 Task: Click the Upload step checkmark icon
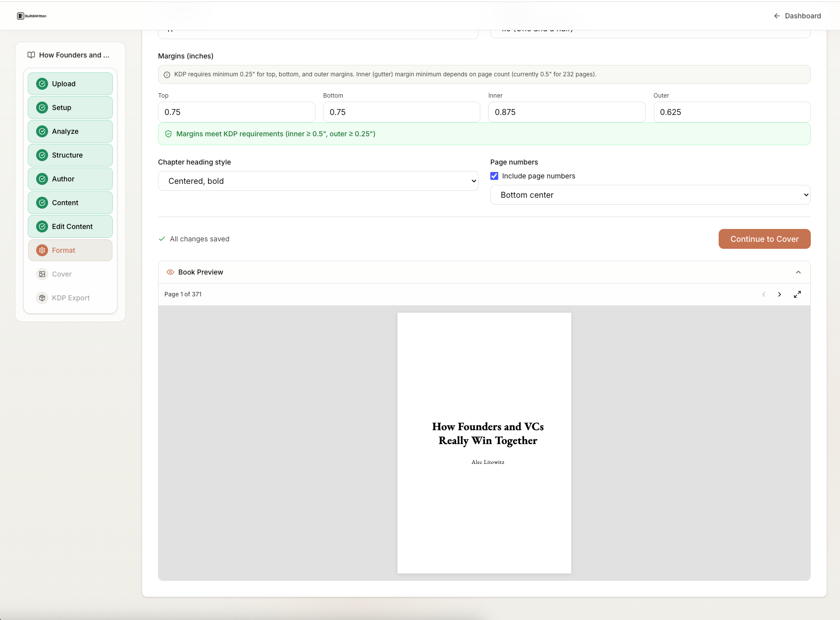point(42,84)
